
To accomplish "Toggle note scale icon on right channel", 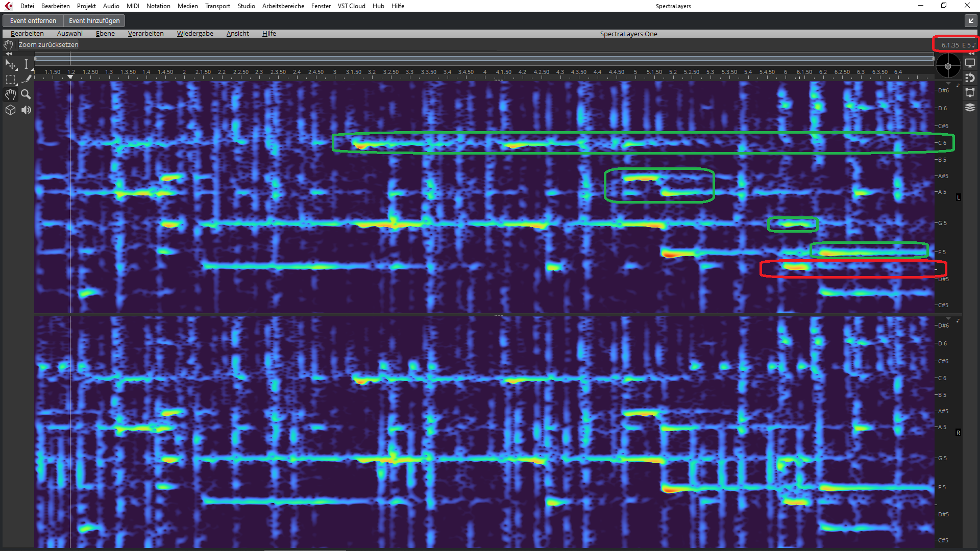I will click(x=958, y=320).
